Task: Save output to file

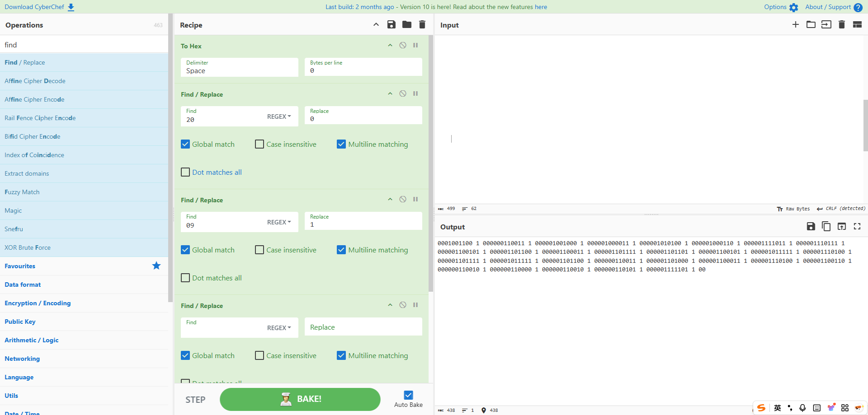Action: point(811,227)
